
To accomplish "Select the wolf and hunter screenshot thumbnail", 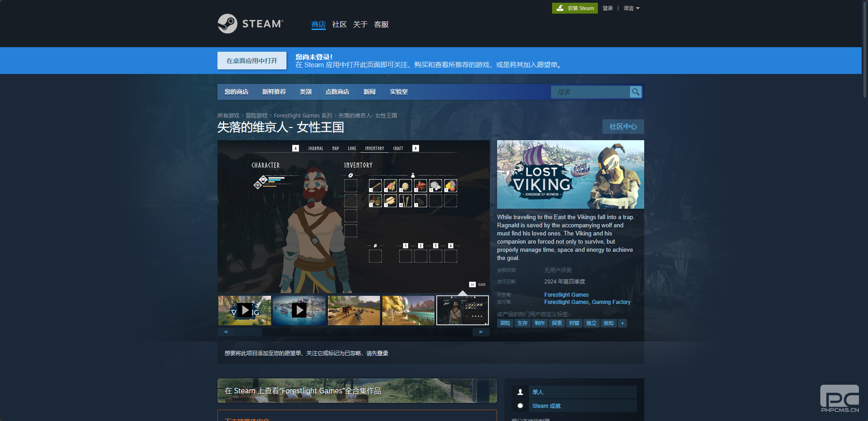I will click(354, 310).
